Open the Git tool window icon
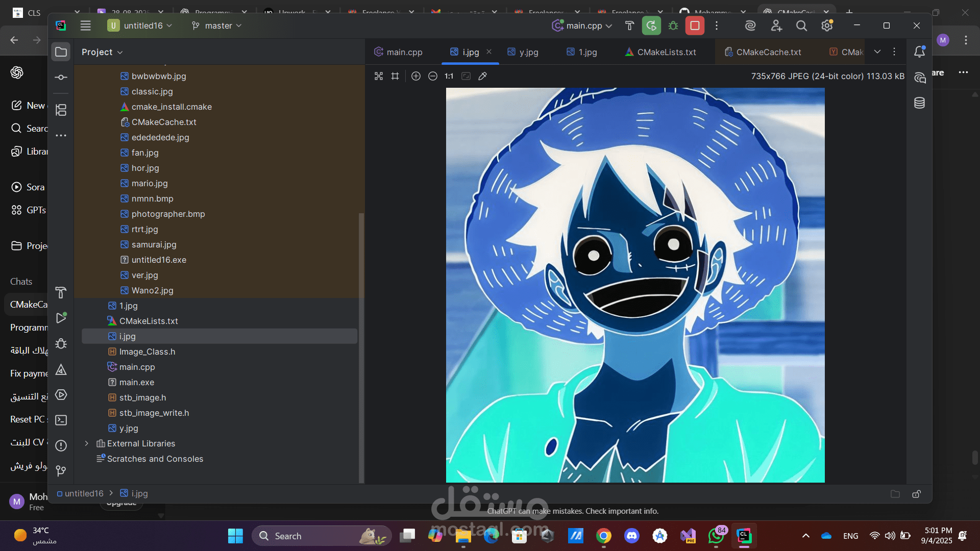The image size is (980, 551). click(61, 470)
